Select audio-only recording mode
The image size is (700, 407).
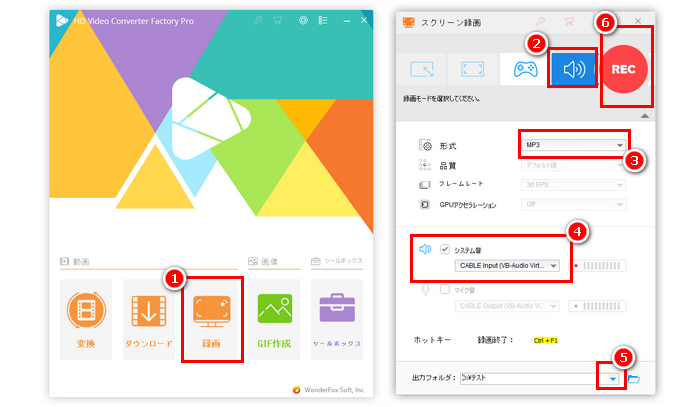[x=573, y=69]
